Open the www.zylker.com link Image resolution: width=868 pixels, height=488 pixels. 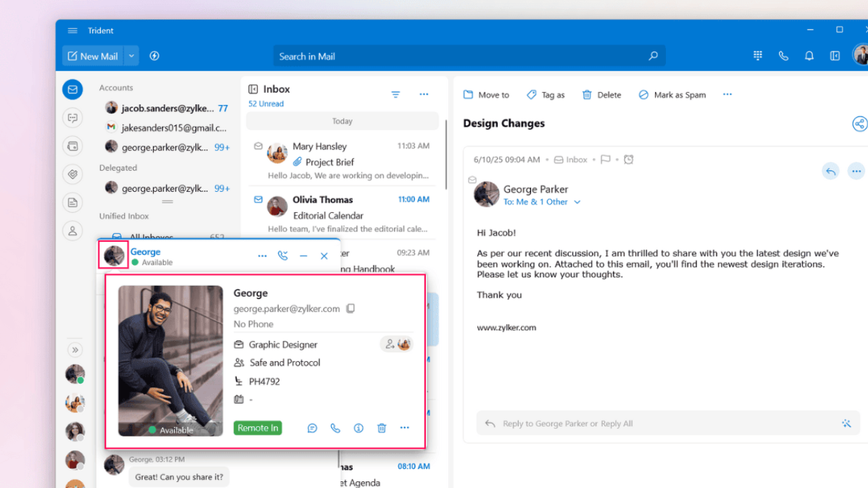click(507, 327)
